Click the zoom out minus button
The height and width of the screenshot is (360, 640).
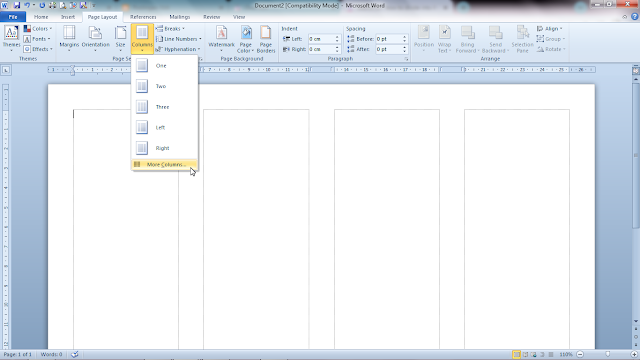[580, 354]
